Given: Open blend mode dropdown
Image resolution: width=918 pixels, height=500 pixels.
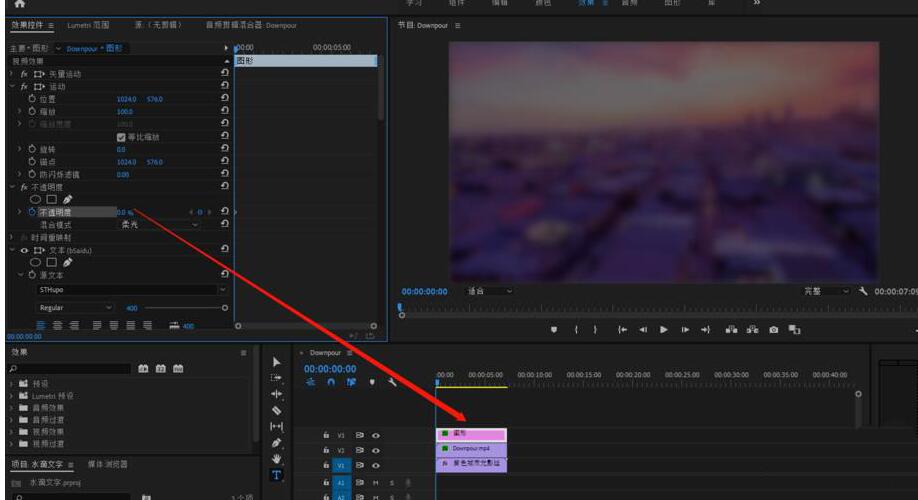Looking at the screenshot, I should coord(159,225).
